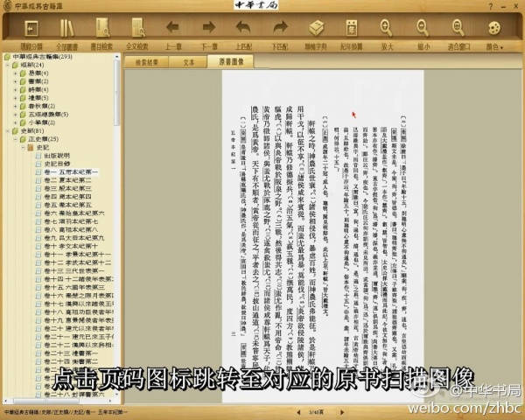Open the 全部圖書 all books icon

click(66, 28)
